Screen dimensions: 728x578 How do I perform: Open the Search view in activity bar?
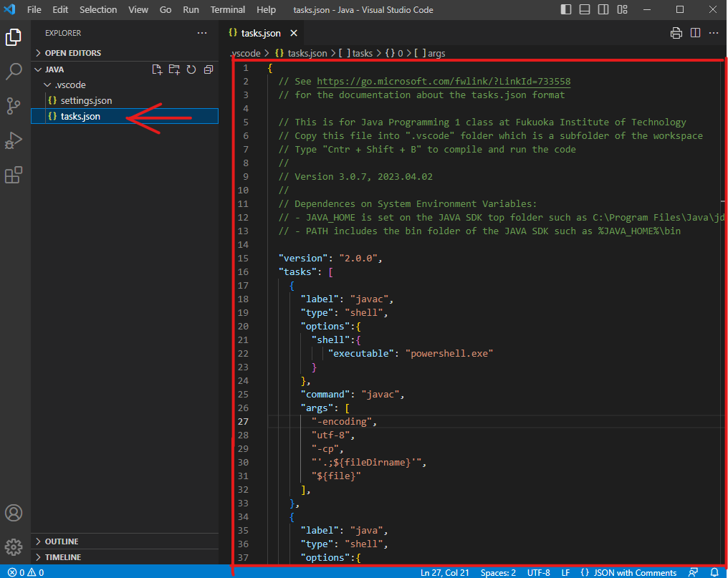click(x=14, y=72)
